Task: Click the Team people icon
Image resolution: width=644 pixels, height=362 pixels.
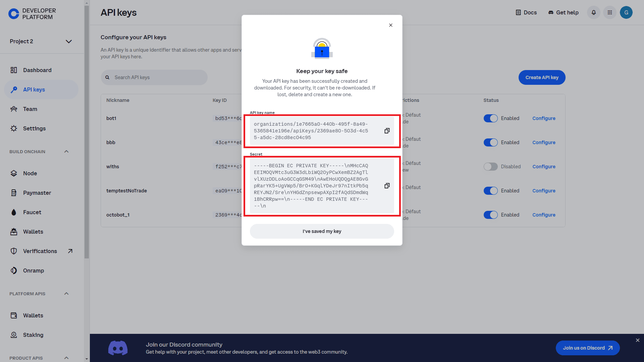Action: tap(14, 109)
